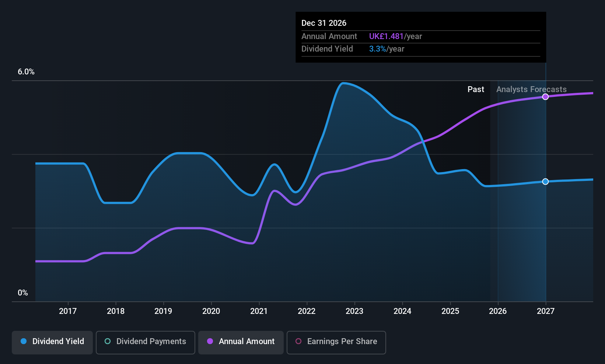The image size is (605, 364).
Task: Select the blue yield marker near 2027
Action: click(x=546, y=181)
